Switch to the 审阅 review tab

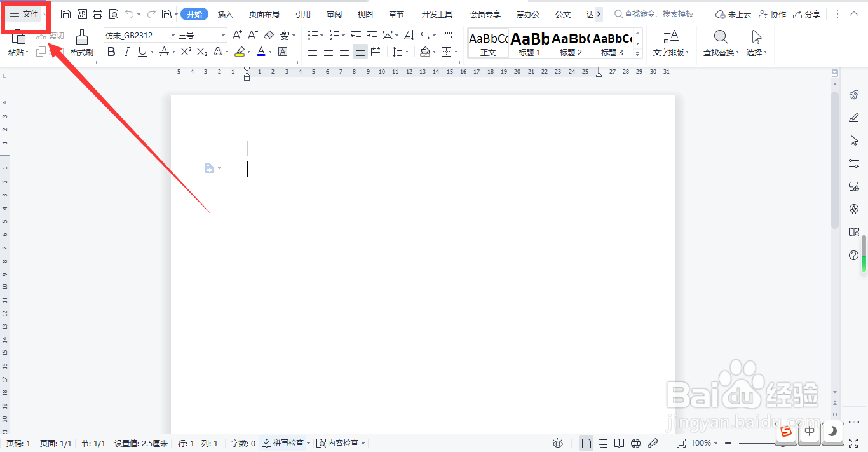coord(334,14)
